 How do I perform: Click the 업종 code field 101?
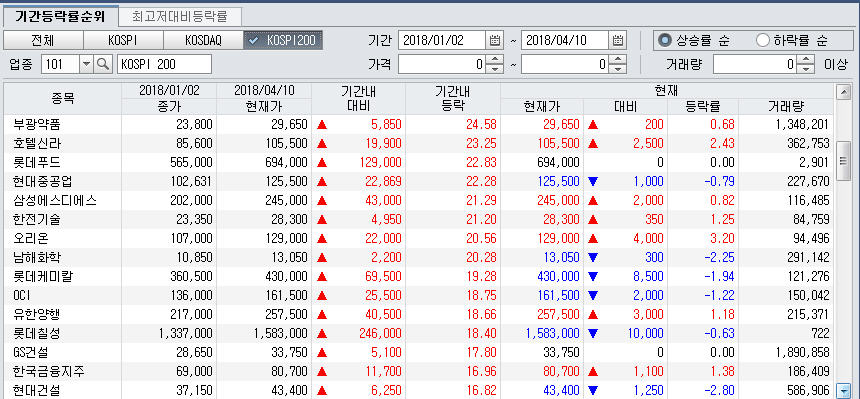(x=60, y=64)
